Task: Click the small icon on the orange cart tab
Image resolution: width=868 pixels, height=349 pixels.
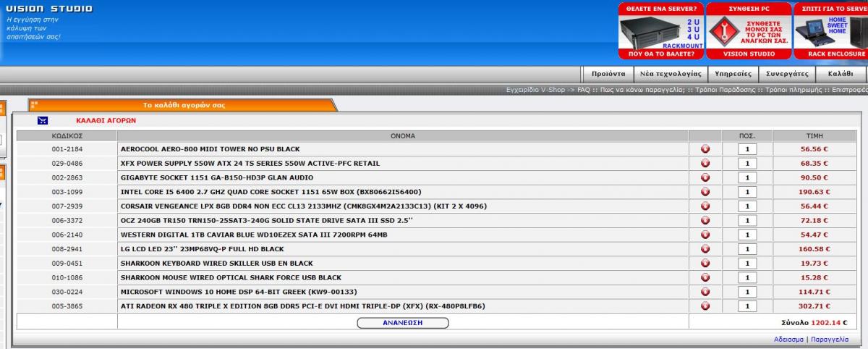Action: coord(34,105)
